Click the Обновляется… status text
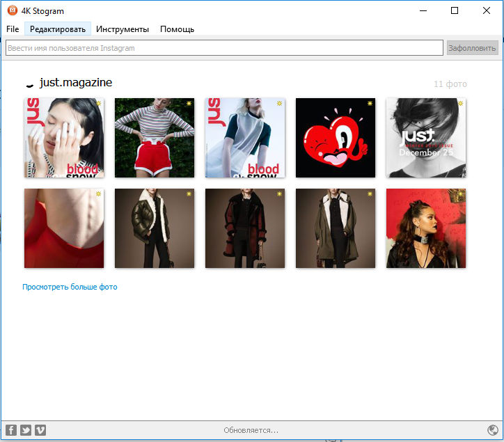The height and width of the screenshot is (442, 504). (x=251, y=430)
